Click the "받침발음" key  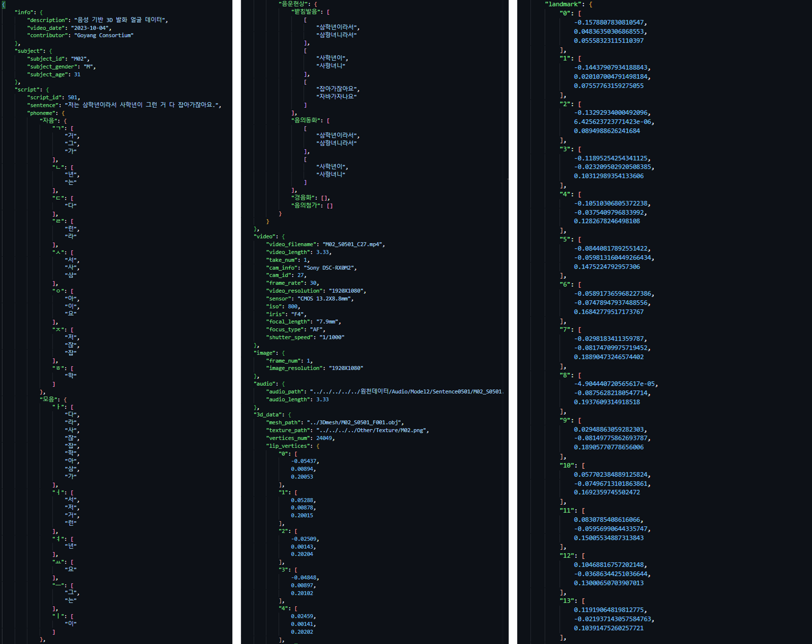click(x=306, y=12)
